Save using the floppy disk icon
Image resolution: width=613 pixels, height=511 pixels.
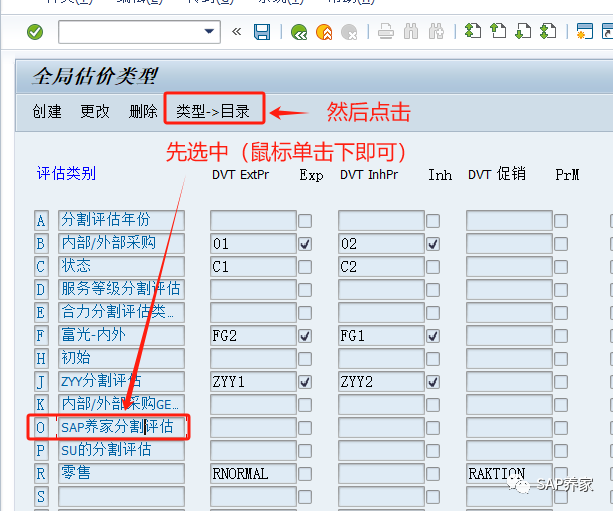(x=262, y=32)
